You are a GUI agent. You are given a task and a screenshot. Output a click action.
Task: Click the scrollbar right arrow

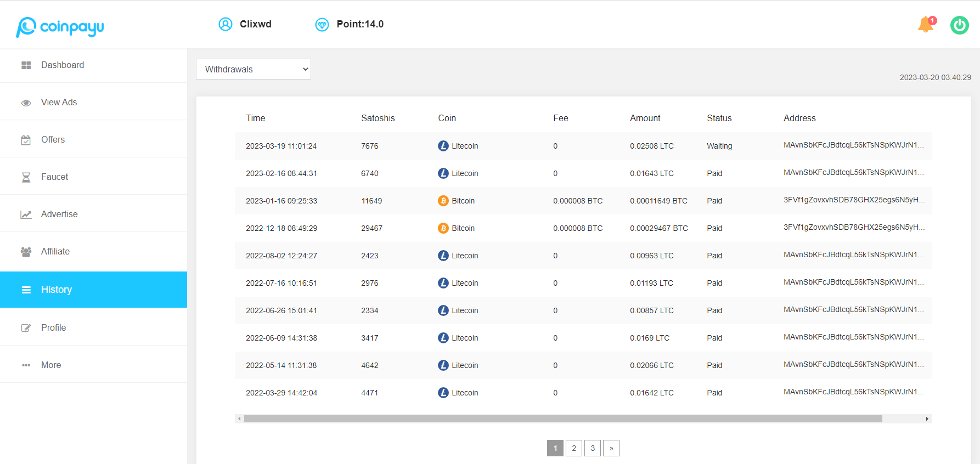(x=927, y=418)
